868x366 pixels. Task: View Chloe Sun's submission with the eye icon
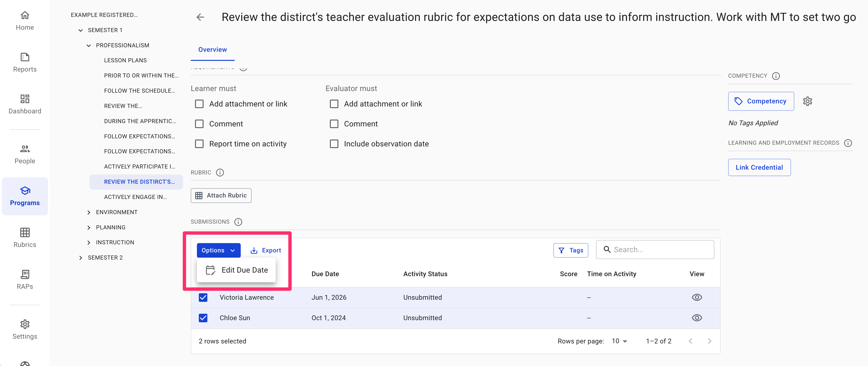[697, 318]
